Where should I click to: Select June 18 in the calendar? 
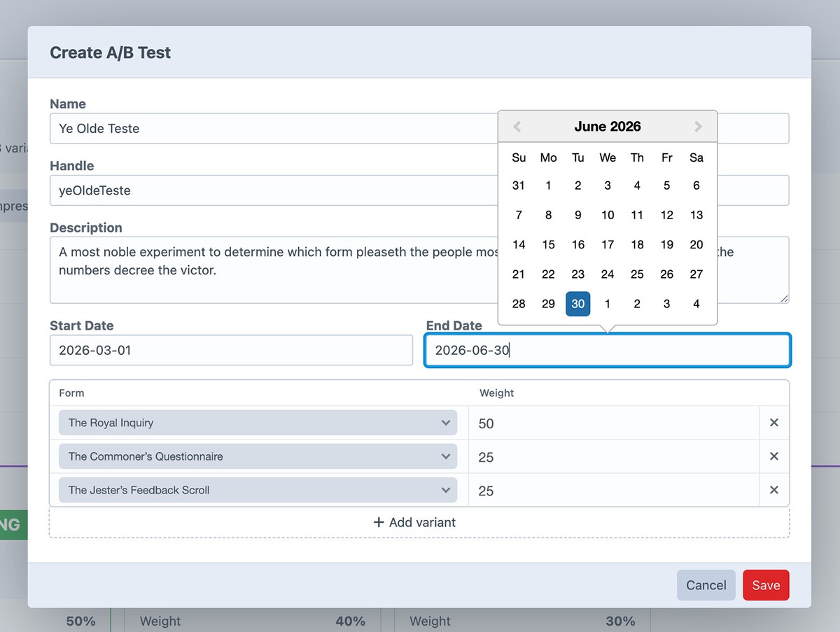pyautogui.click(x=637, y=244)
